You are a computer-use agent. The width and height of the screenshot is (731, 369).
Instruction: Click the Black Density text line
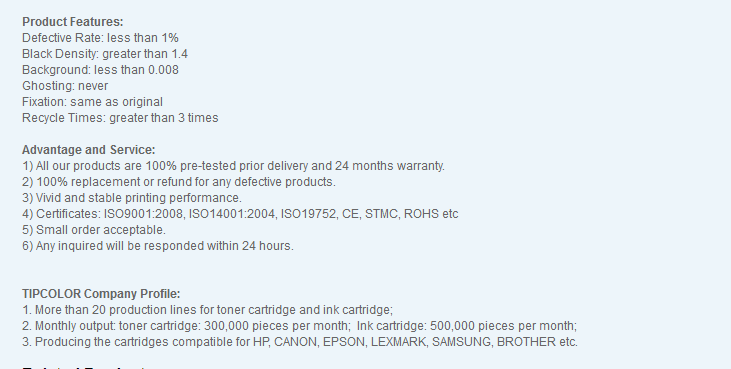[x=105, y=54]
